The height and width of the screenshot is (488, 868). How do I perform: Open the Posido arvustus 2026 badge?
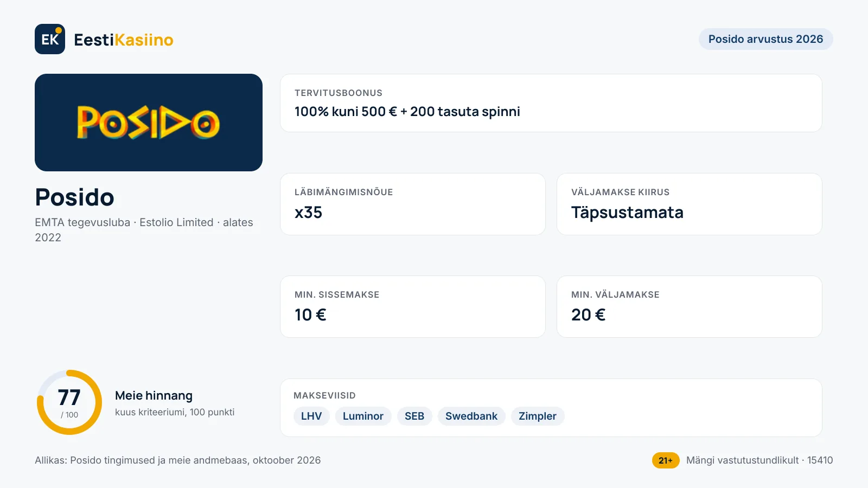(x=765, y=39)
